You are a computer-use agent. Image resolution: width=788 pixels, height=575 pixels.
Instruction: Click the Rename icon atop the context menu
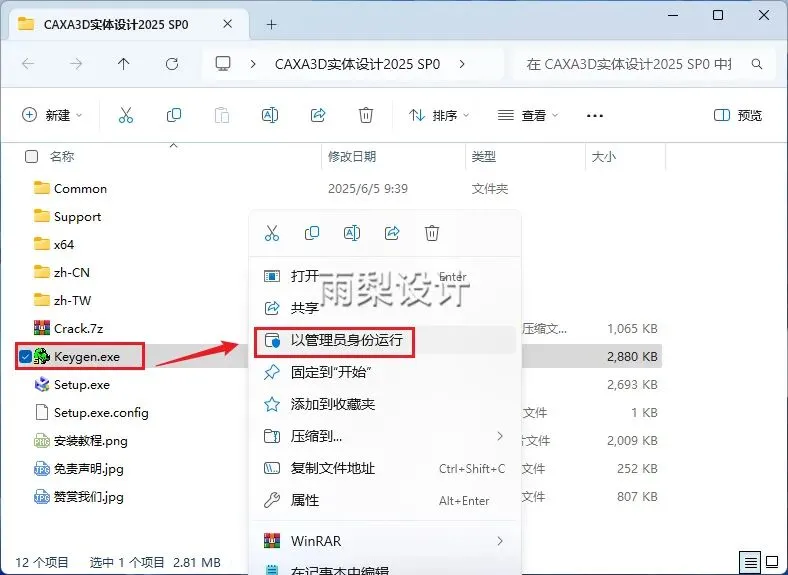click(x=352, y=233)
